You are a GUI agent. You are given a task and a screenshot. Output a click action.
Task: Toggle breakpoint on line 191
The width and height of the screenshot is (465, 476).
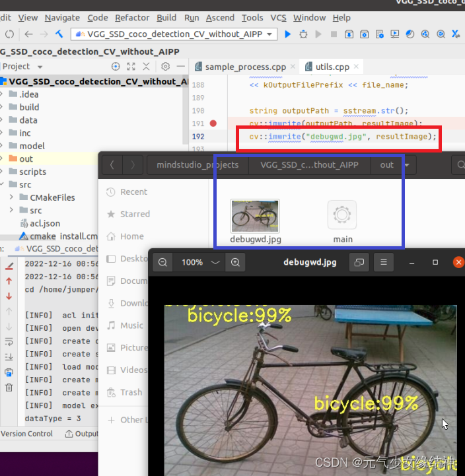213,123
